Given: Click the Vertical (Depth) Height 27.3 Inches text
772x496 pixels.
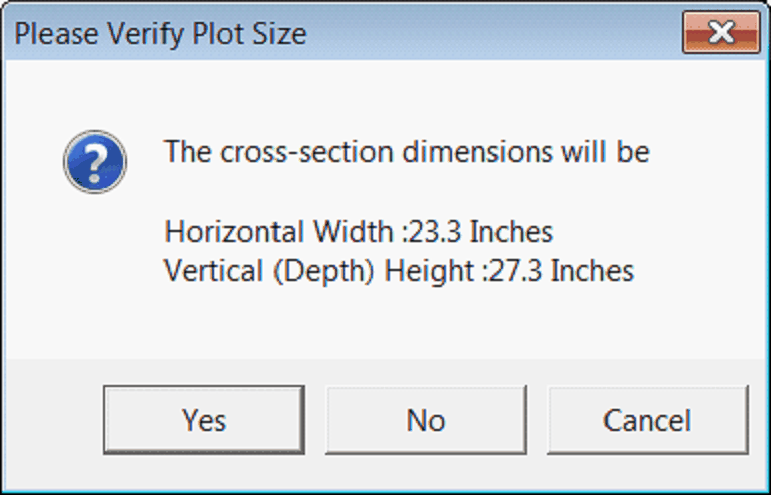Looking at the screenshot, I should click(399, 270).
